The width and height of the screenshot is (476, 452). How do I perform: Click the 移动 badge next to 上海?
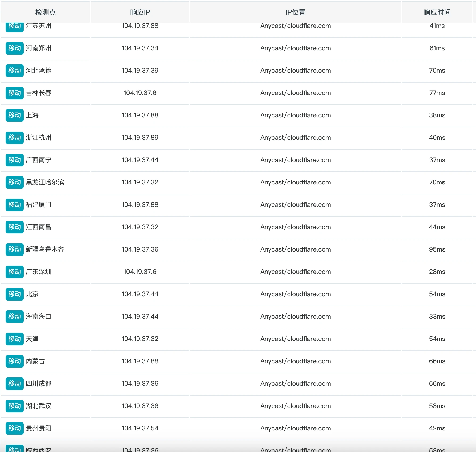14,115
